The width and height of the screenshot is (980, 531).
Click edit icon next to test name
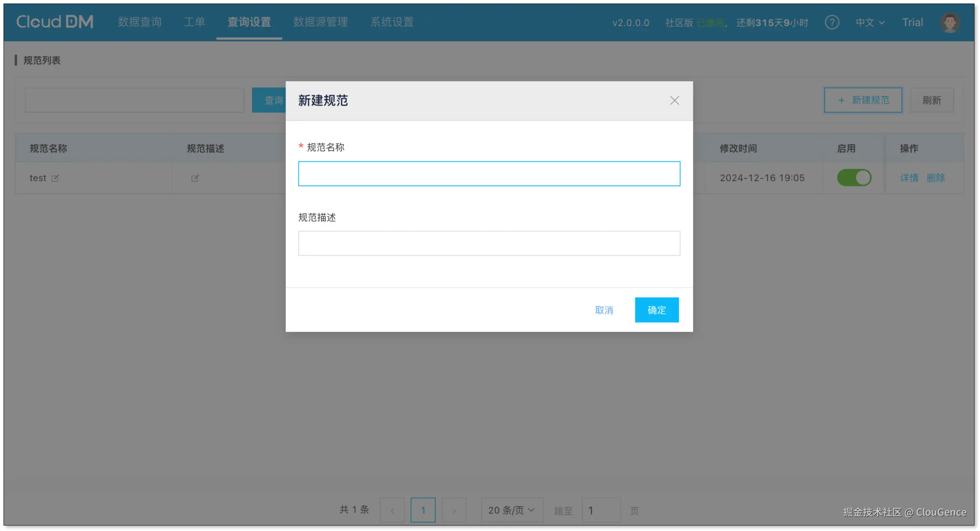click(x=55, y=178)
